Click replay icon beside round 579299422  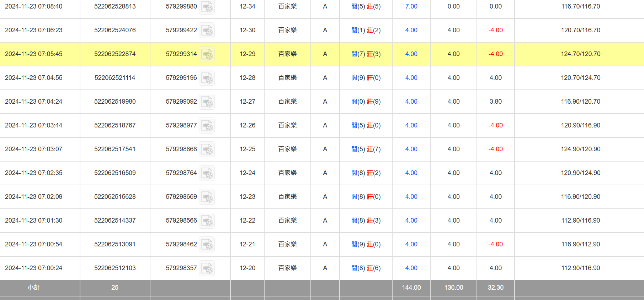pyautogui.click(x=207, y=31)
